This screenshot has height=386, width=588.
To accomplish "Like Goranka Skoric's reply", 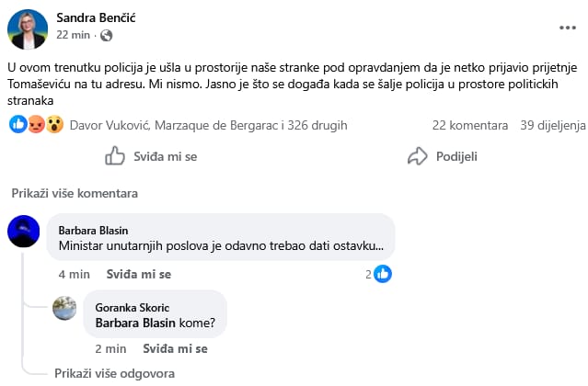I will pos(175,349).
